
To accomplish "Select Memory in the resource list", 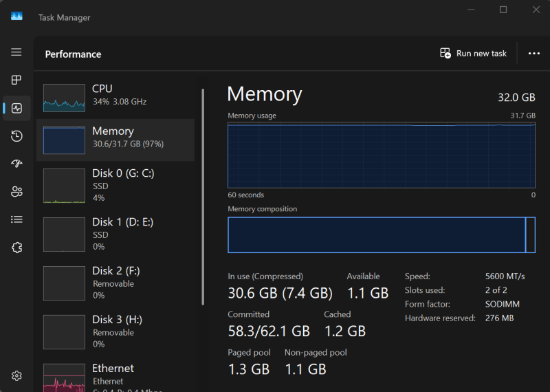I will (115, 140).
